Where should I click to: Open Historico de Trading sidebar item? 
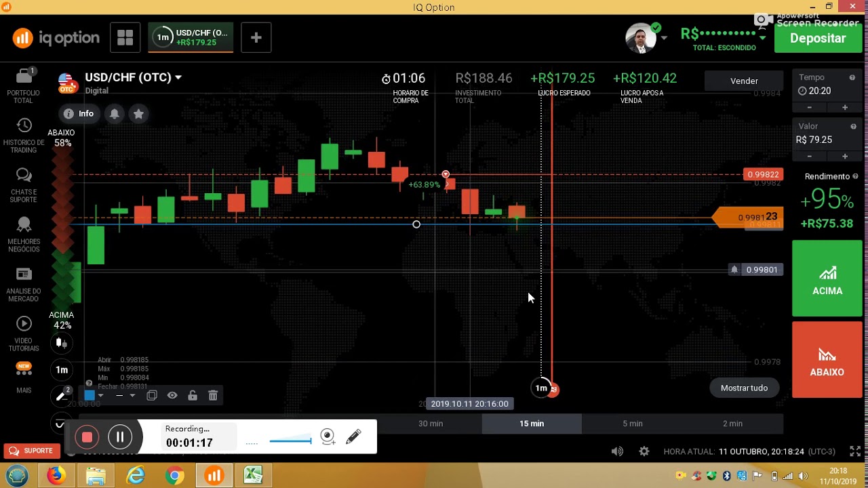coord(24,136)
